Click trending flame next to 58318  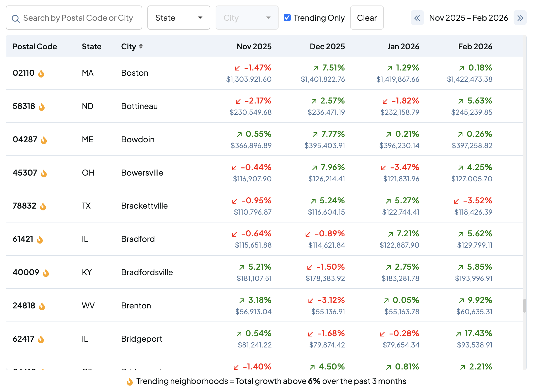(x=42, y=107)
